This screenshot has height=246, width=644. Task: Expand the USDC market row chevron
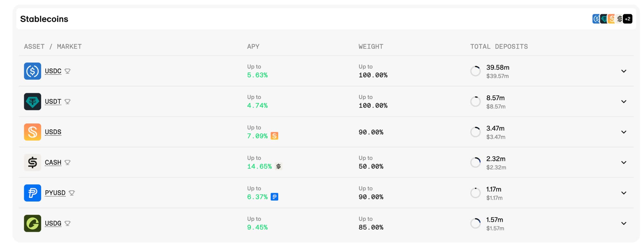[624, 71]
